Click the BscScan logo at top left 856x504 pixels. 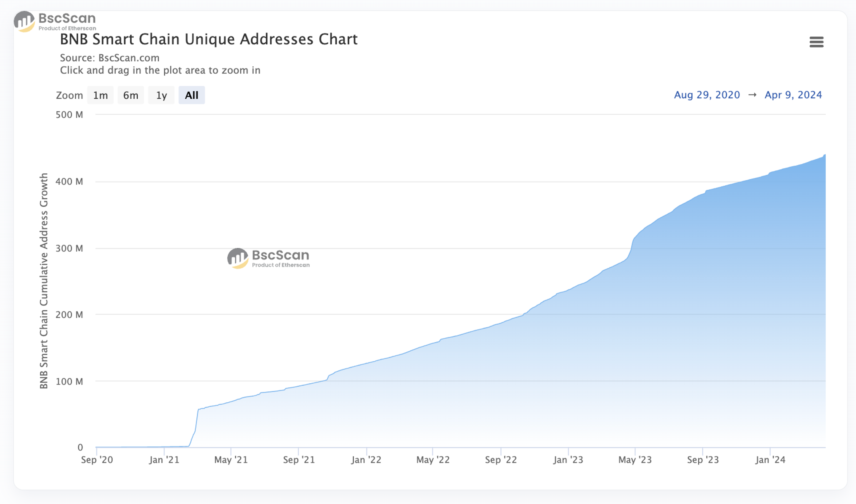(55, 21)
